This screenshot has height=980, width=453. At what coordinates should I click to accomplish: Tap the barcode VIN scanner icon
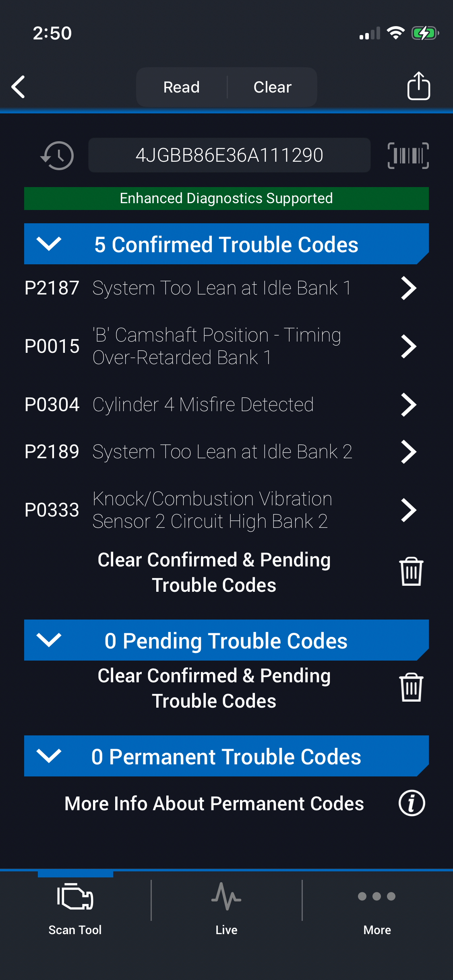pyautogui.click(x=408, y=156)
